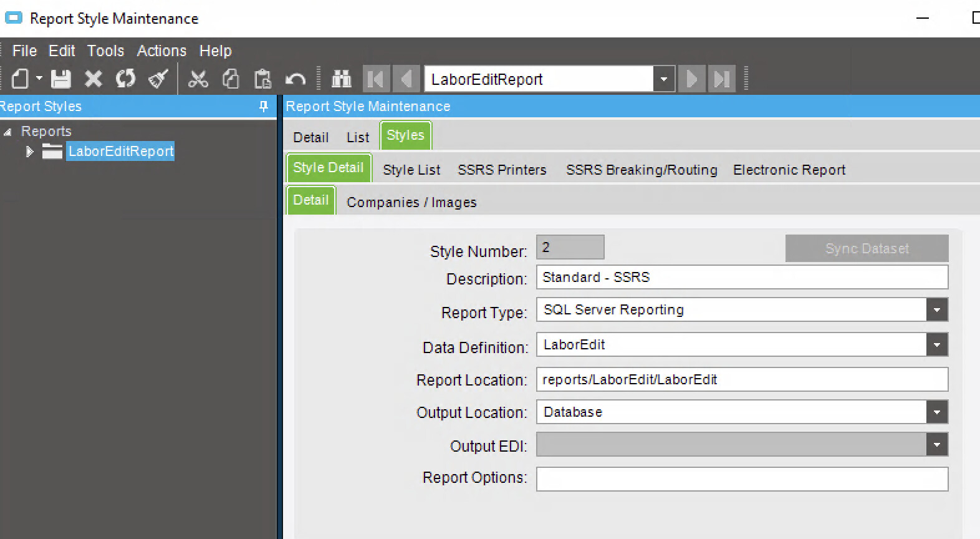The image size is (980, 539).
Task: Open the Report Type dropdown
Action: pyautogui.click(x=936, y=310)
